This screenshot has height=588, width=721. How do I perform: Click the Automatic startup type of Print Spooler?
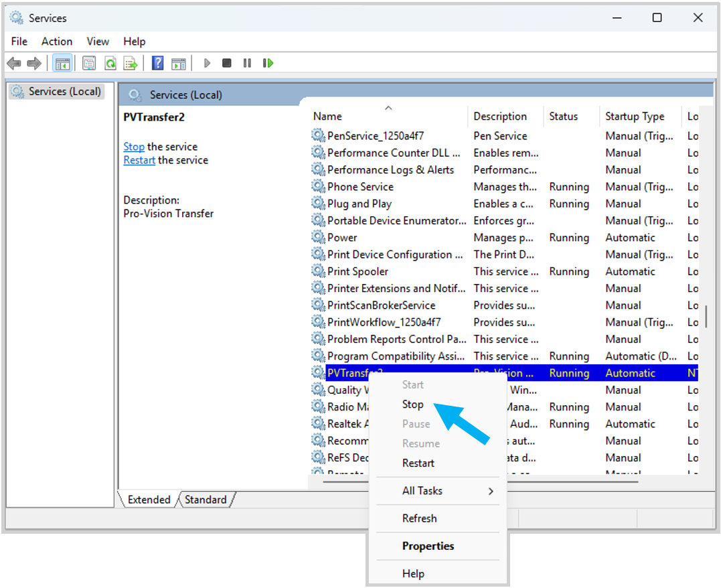click(x=631, y=271)
